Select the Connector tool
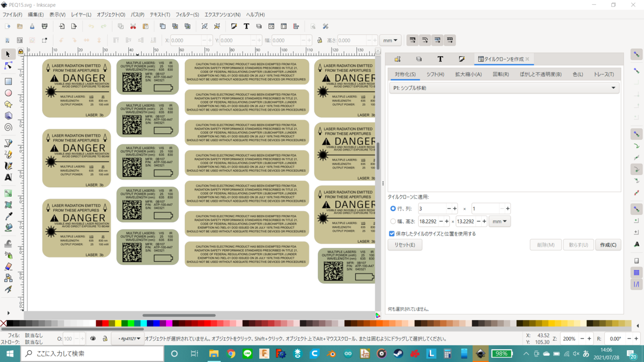The width and height of the screenshot is (644, 362). 8,278
